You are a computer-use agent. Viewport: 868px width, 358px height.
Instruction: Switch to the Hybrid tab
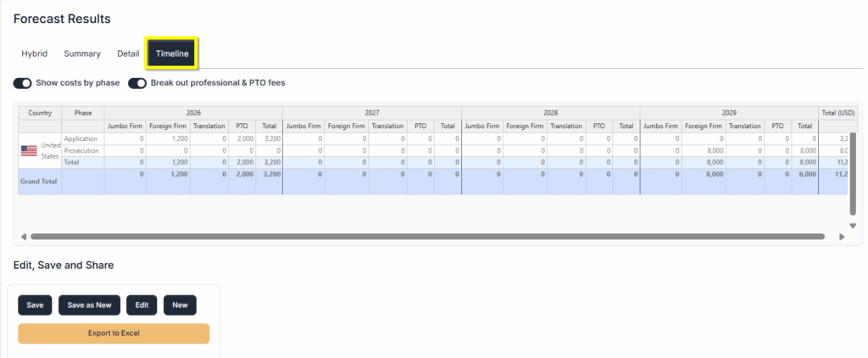(35, 53)
